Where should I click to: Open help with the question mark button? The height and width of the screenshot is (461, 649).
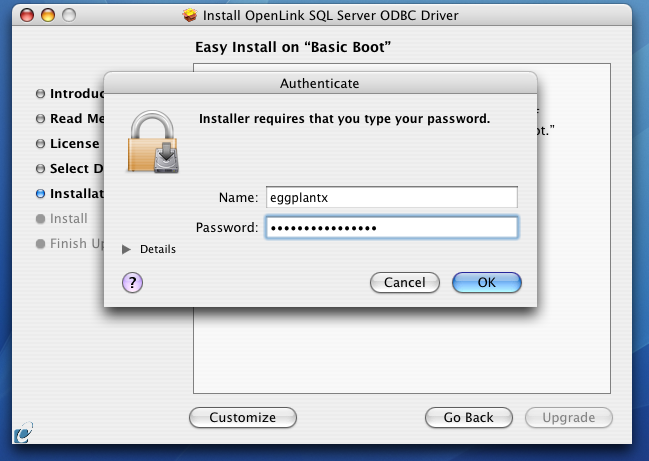[x=132, y=283]
